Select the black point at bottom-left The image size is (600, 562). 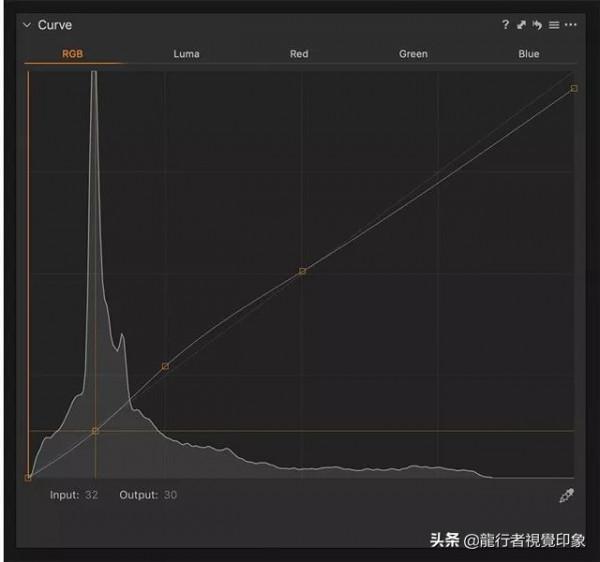[28, 478]
